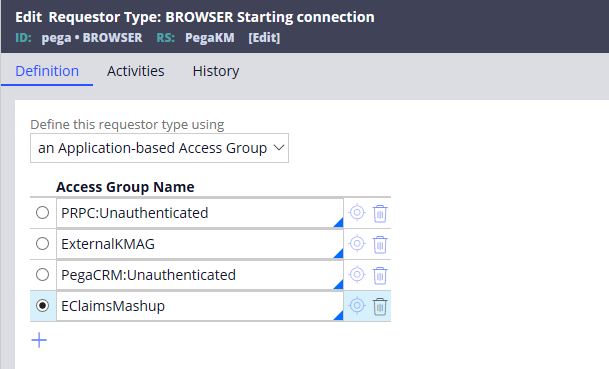
Task: Switch to the Definition tab
Action: (47, 71)
